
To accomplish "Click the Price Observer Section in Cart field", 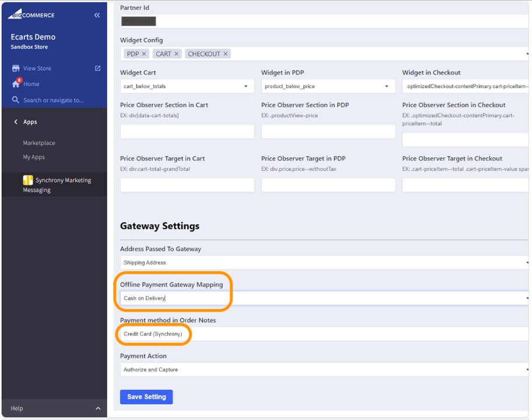I will pos(186,132).
